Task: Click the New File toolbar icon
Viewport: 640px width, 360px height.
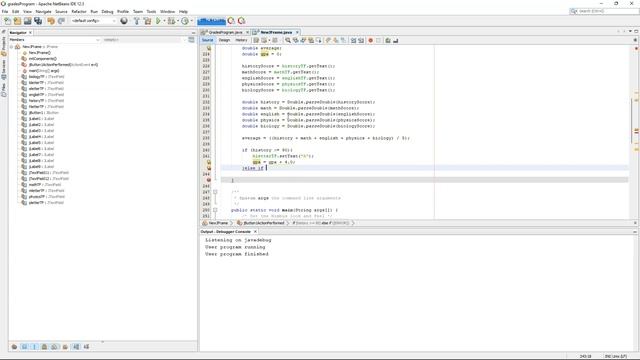Action: pyautogui.click(x=7, y=21)
